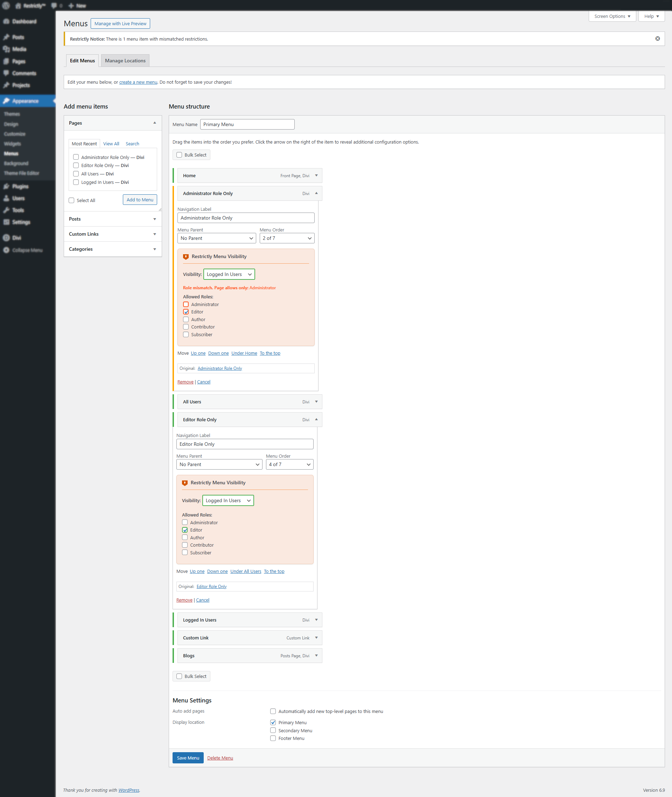Image resolution: width=672 pixels, height=797 pixels.
Task: Click the Settings sidebar icon
Action: pyautogui.click(x=6, y=222)
